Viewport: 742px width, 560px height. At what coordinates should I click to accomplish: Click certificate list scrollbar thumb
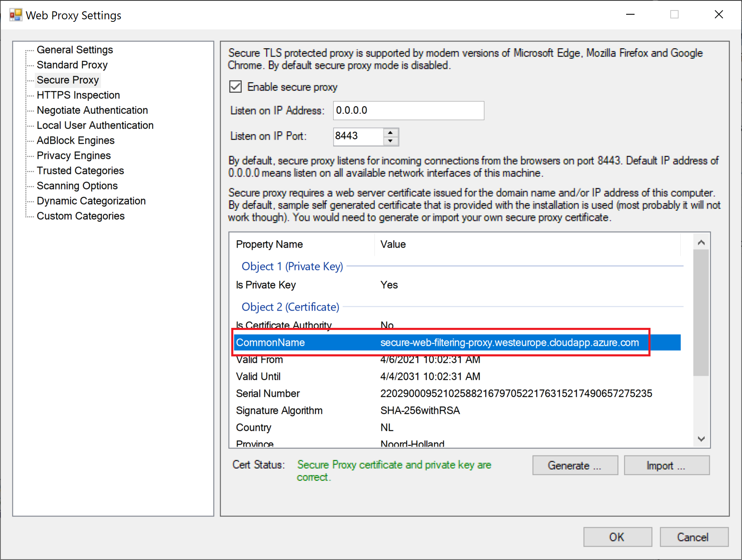click(x=701, y=313)
